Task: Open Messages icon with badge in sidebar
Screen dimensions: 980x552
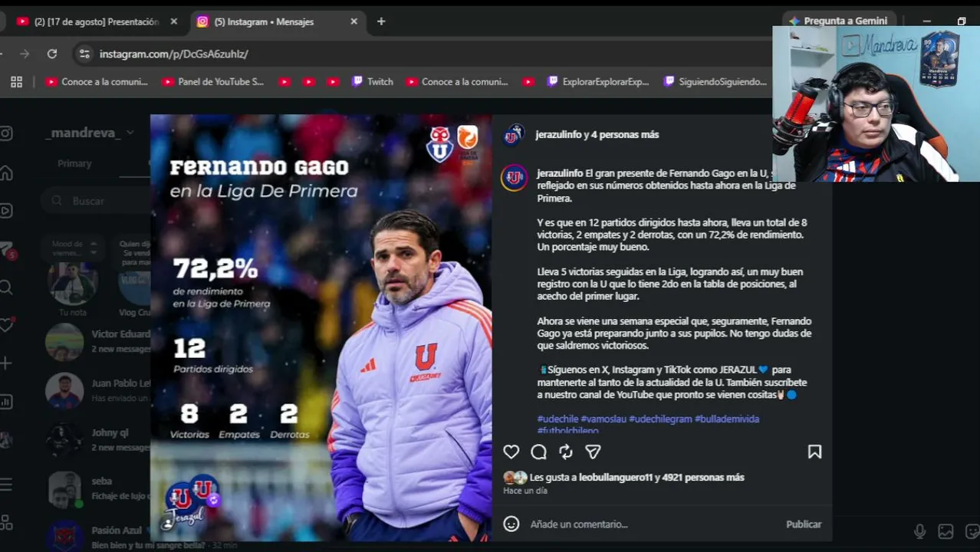Action: (7, 250)
